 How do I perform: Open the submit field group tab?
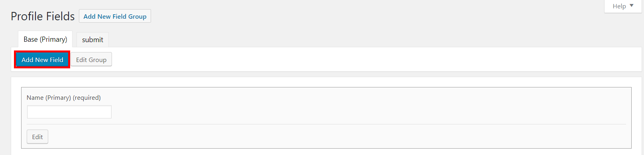[x=92, y=40]
